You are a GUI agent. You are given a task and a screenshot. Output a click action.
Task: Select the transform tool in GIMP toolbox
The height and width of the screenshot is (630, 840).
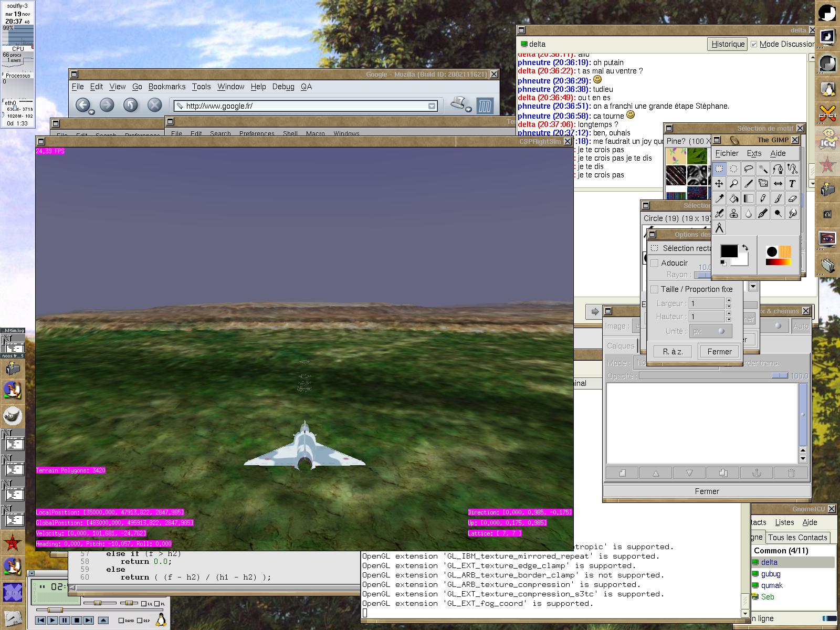pyautogui.click(x=763, y=183)
